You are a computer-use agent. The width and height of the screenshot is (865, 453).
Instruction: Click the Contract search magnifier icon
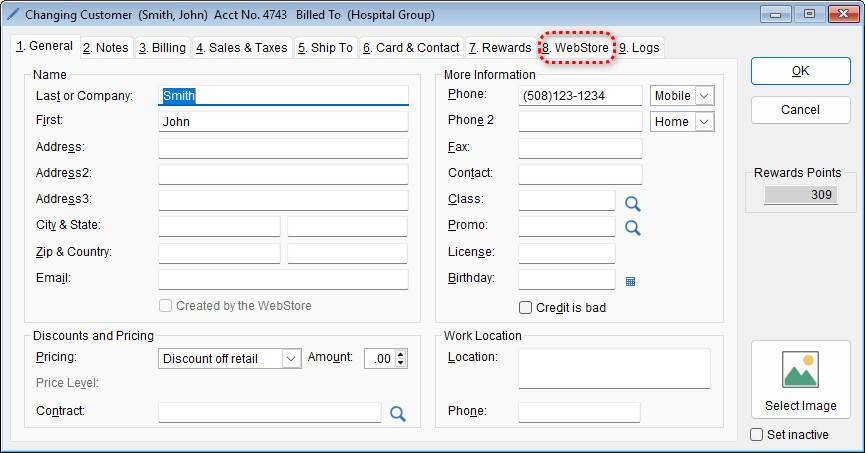coord(397,414)
